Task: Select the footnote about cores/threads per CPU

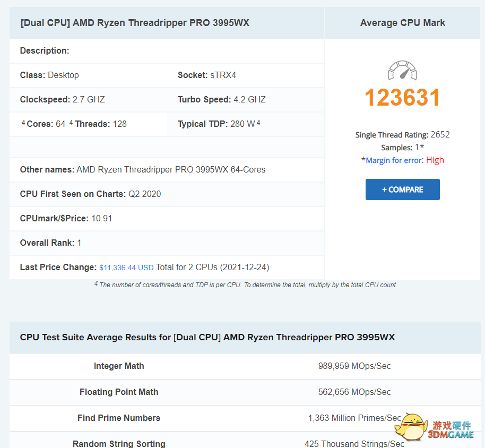Action: 246,285
